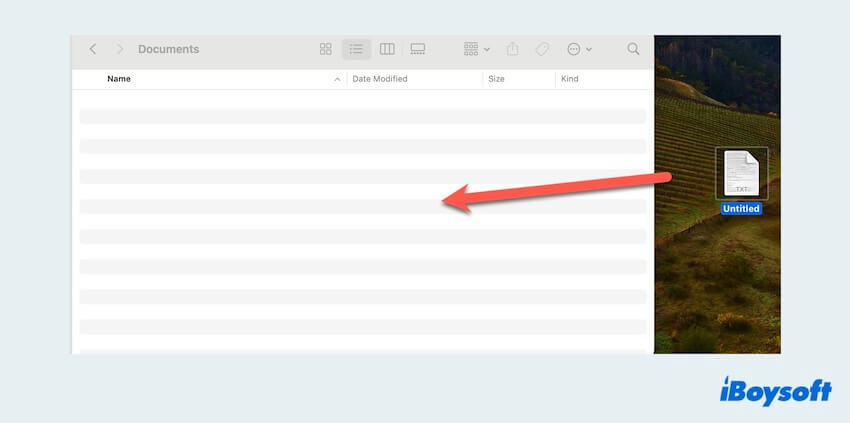Sort files by Kind column
Screen dimensions: 850x423
570,79
